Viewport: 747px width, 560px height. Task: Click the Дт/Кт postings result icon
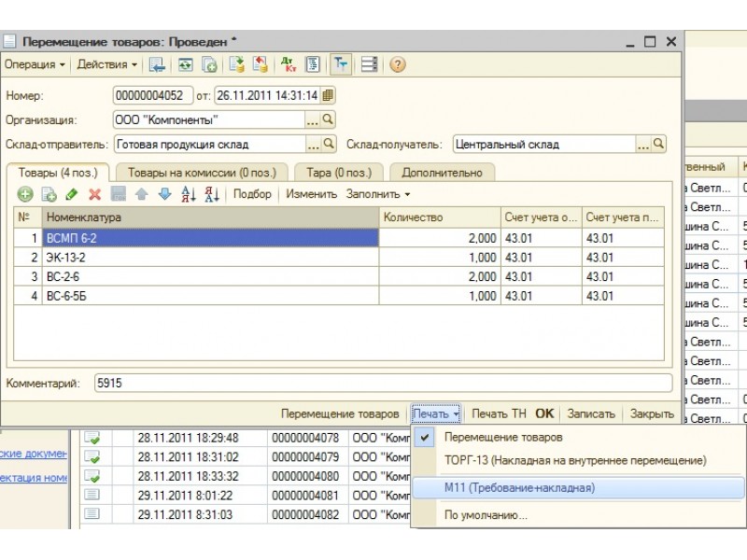[289, 64]
